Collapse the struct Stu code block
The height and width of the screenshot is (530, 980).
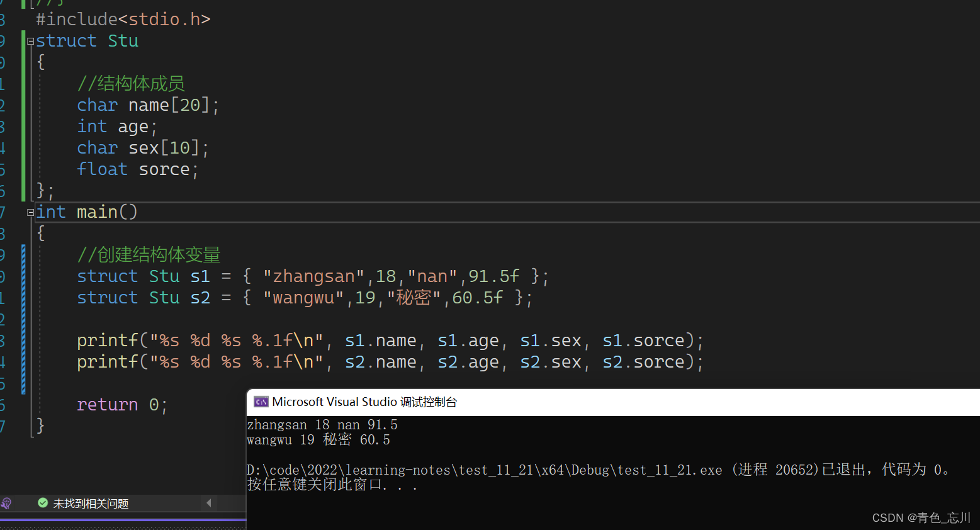tap(30, 40)
